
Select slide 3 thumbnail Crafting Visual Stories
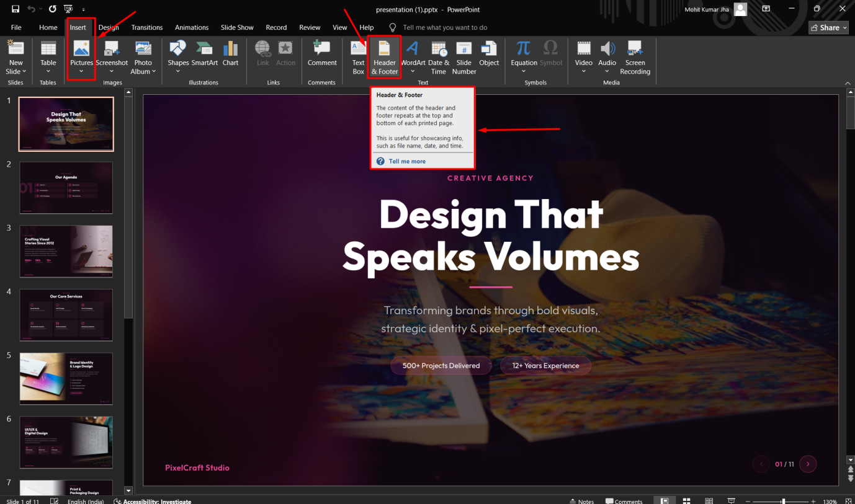[x=66, y=251]
